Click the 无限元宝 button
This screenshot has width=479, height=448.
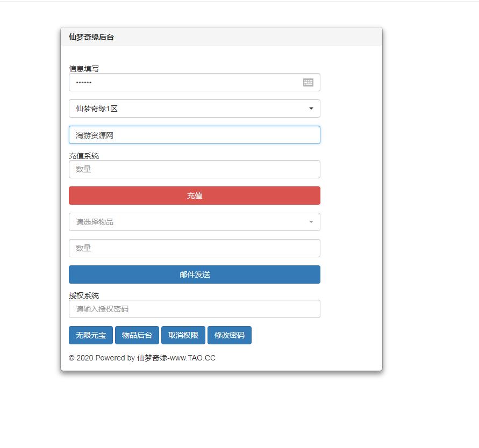91,335
